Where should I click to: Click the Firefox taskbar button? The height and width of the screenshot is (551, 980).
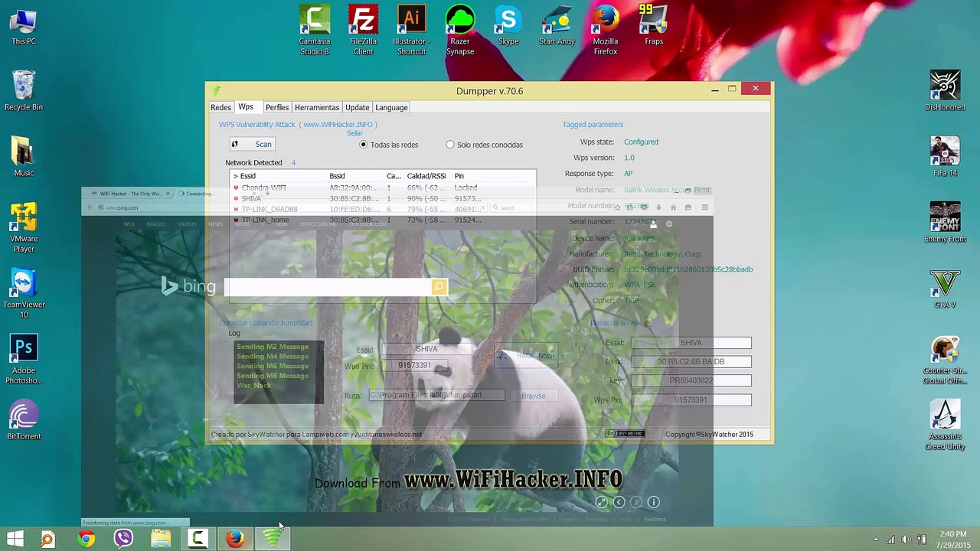pos(235,540)
